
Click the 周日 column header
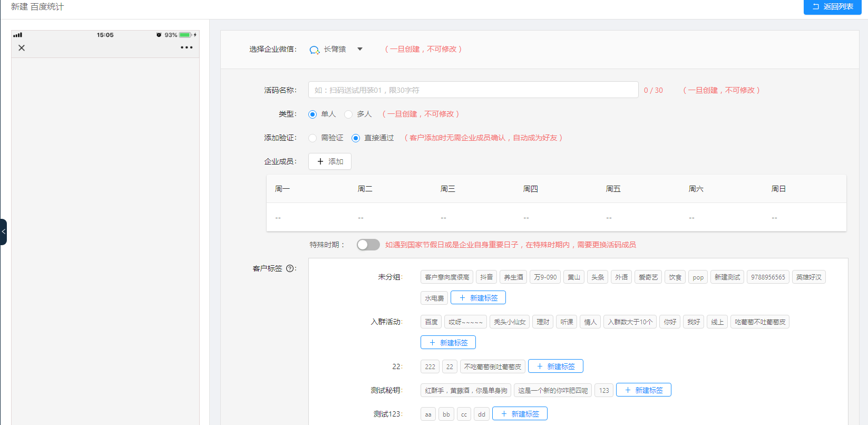[778, 189]
